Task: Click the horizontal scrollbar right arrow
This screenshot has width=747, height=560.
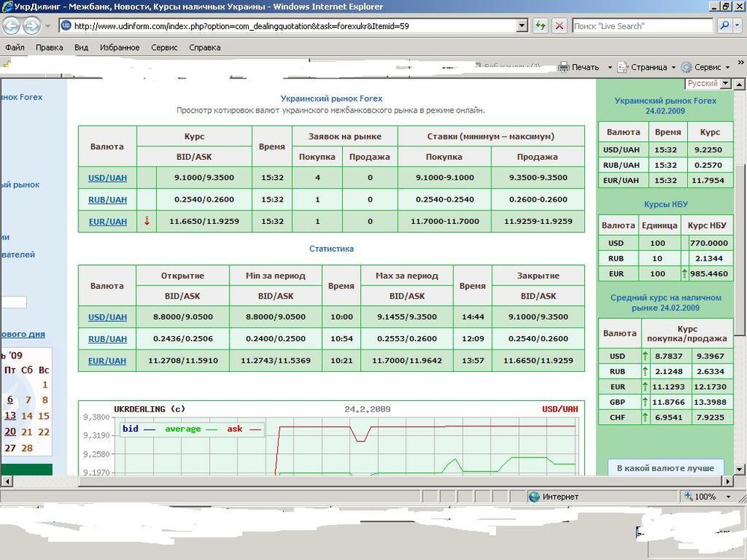Action: click(x=729, y=480)
